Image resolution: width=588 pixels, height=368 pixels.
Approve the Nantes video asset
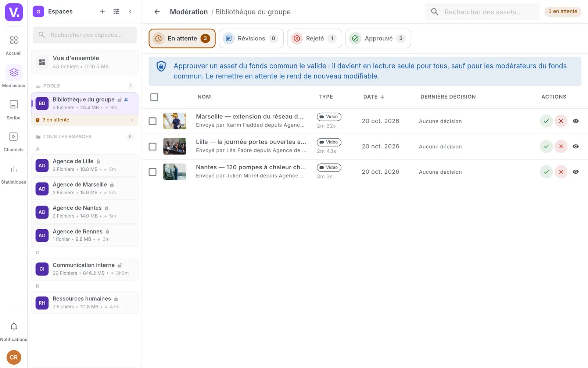coord(546,172)
